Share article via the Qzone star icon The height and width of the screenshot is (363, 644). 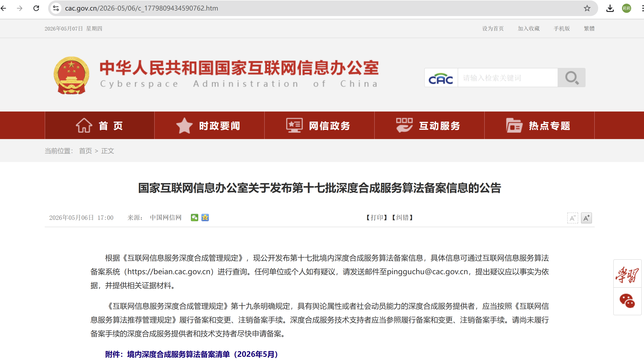pos(205,218)
